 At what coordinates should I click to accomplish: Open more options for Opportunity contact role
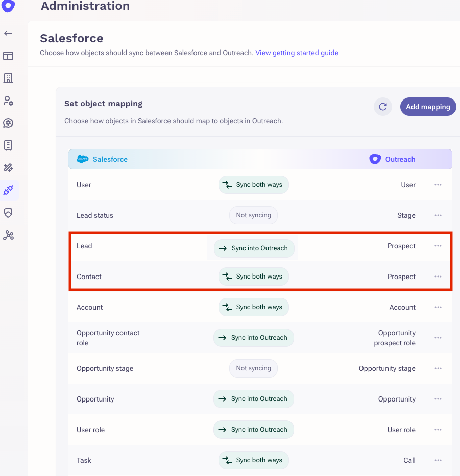[438, 338]
